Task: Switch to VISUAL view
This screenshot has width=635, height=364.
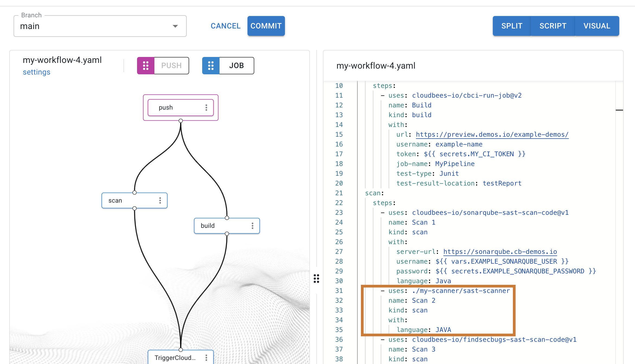Action: 597,26
